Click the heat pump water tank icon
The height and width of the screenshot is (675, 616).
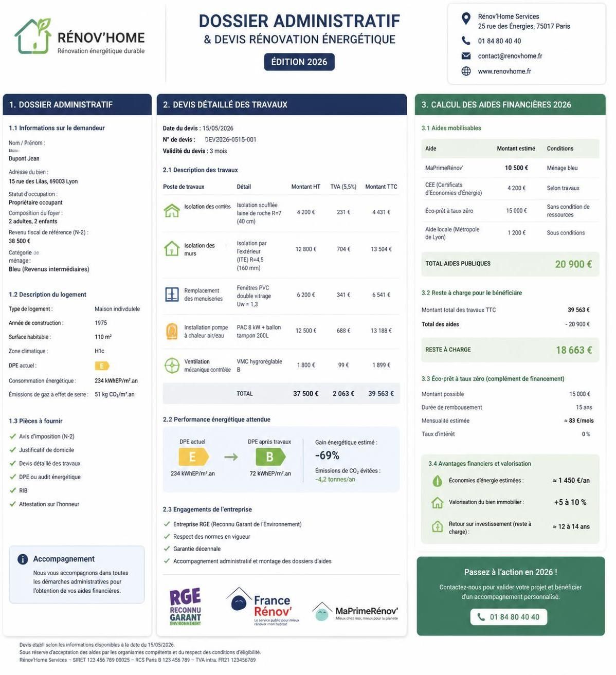[172, 331]
